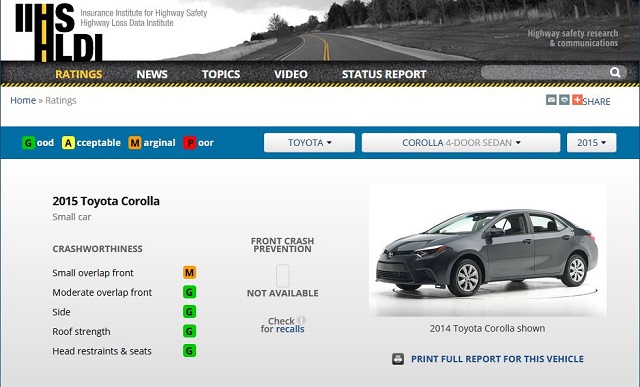Image resolution: width=640 pixels, height=387 pixels.
Task: Click the orange plus SHARE icon
Action: pyautogui.click(x=577, y=100)
